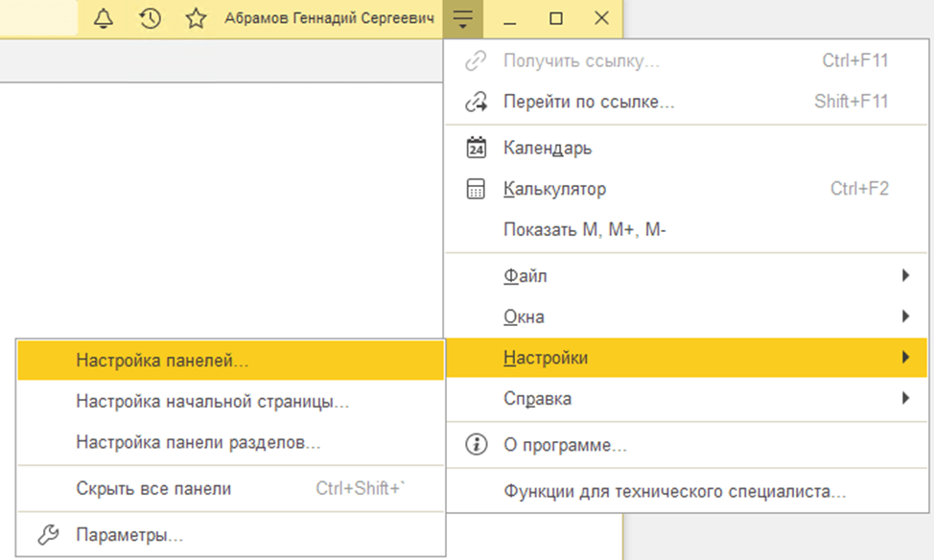Select Скрыть все панели
The height and width of the screenshot is (560, 934).
[153, 488]
